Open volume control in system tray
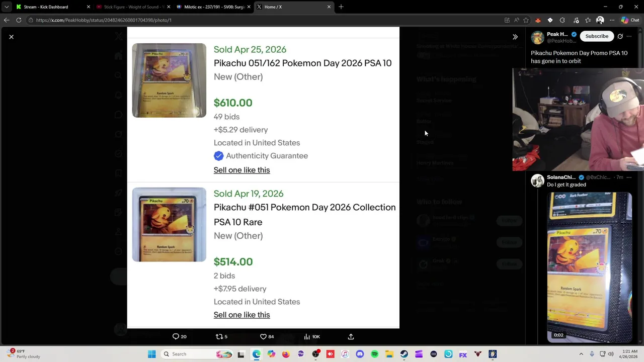Image resolution: width=644 pixels, height=362 pixels. pos(611,354)
